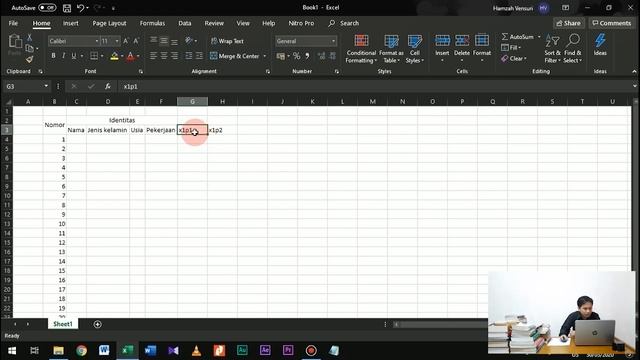Switch to Insert tab

(71, 23)
